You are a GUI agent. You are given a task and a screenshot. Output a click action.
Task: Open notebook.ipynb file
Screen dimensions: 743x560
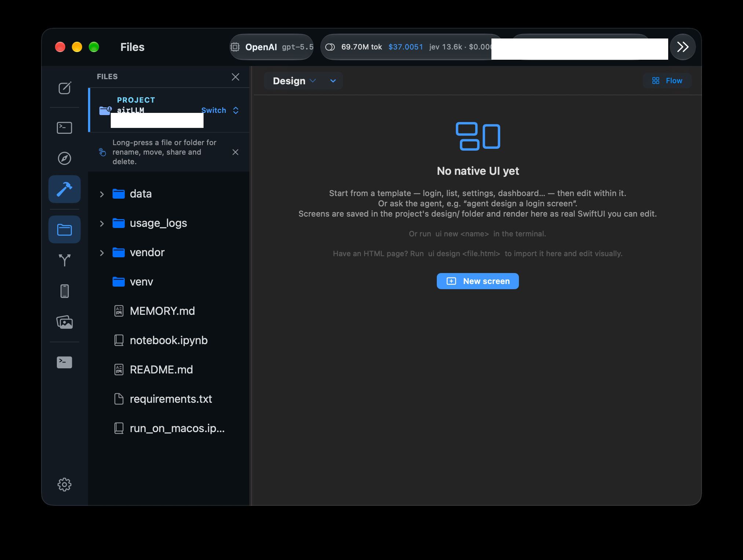click(169, 340)
